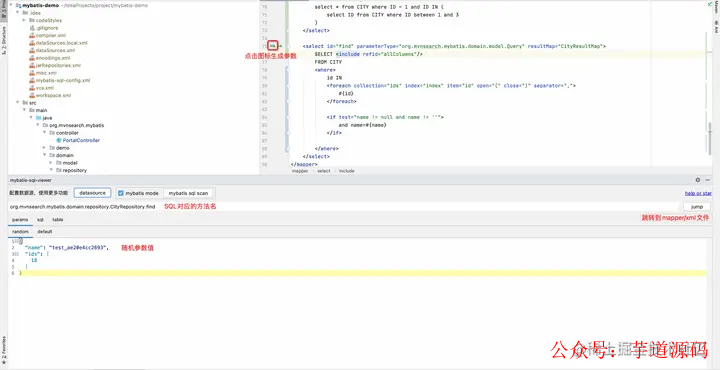Image resolution: width=720 pixels, height=370 pixels.
Task: Open the Favorites tool window tab
Action: tap(4, 351)
